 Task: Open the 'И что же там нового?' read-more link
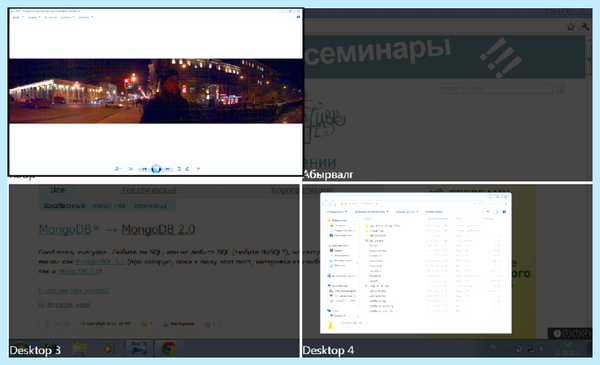coord(74,291)
